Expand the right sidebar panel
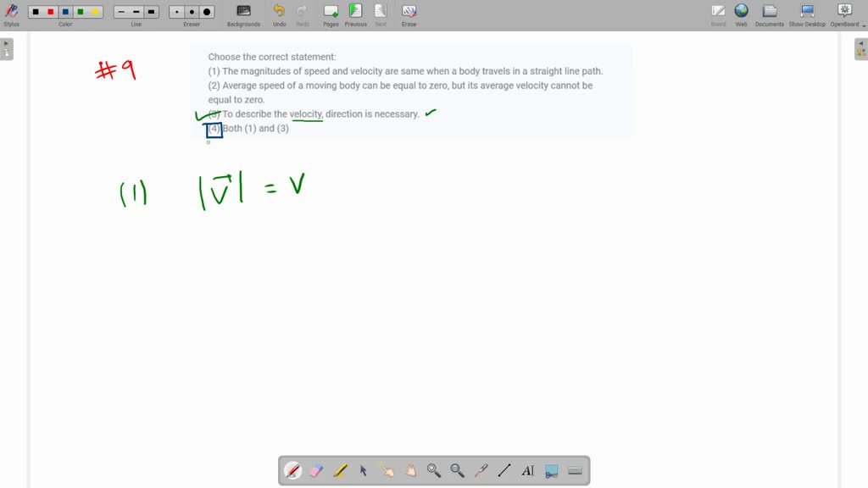Image resolution: width=868 pixels, height=488 pixels. [x=860, y=48]
